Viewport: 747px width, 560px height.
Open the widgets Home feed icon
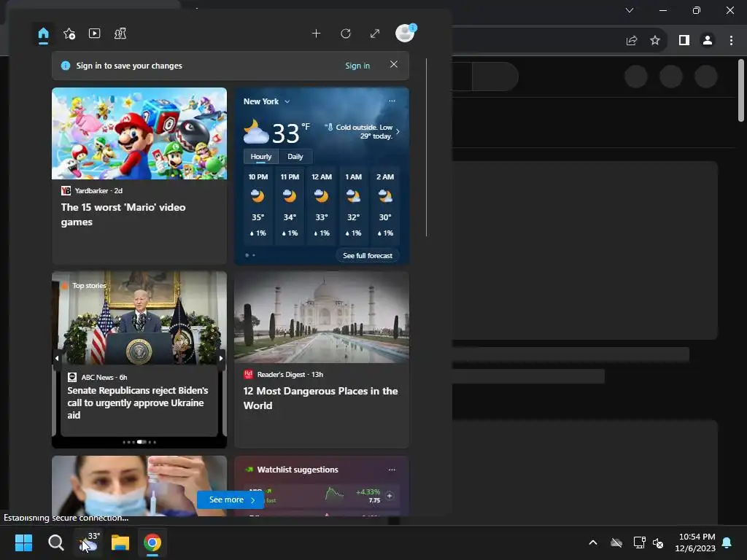tap(43, 34)
